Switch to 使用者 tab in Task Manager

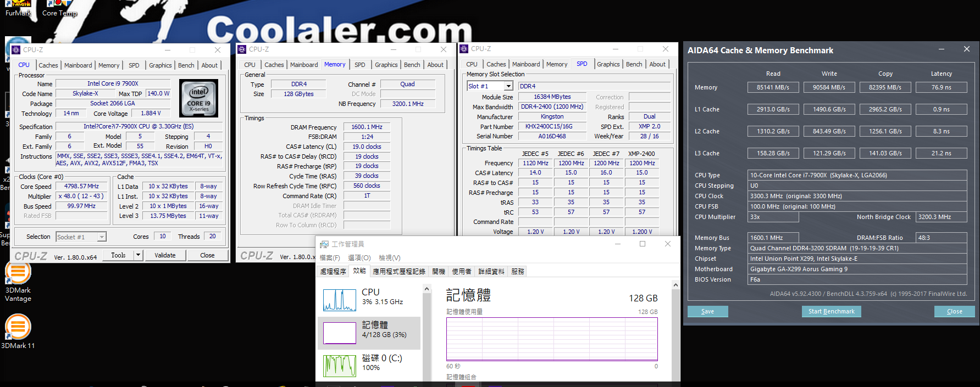click(x=462, y=272)
